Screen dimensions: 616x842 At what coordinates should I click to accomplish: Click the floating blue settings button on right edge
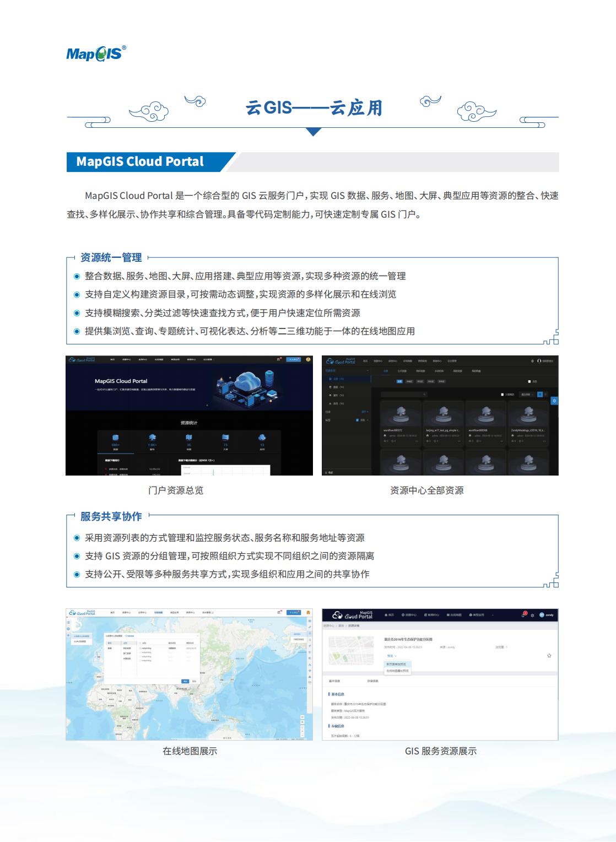(554, 401)
